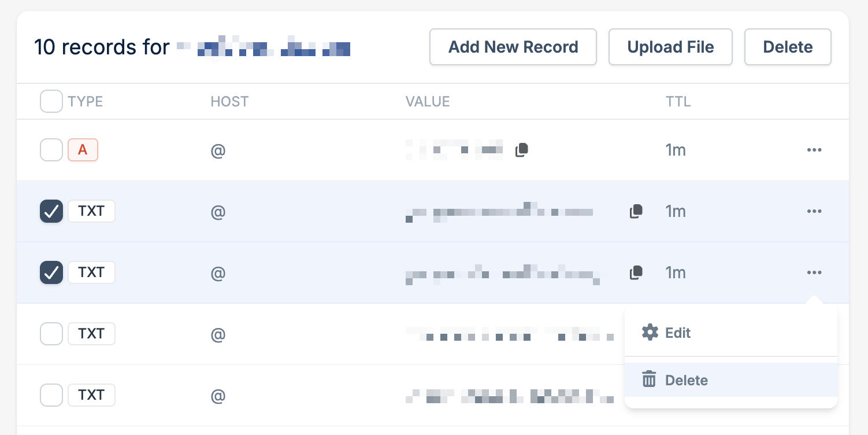Click the Add New Record button
868x435 pixels.
click(513, 47)
